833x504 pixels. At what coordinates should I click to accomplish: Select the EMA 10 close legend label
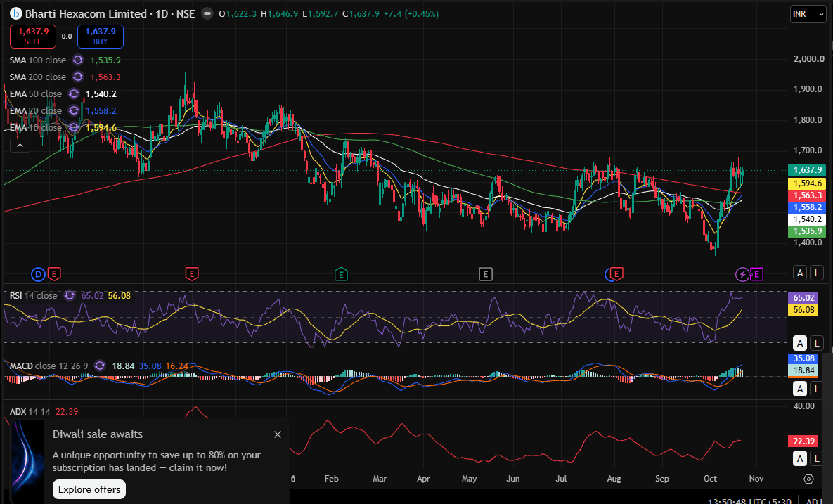tap(36, 128)
